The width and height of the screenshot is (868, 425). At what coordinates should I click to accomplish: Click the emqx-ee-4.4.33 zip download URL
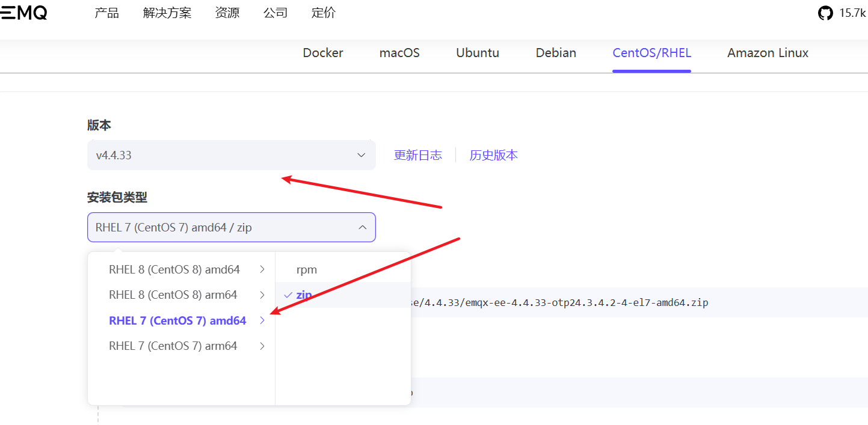tap(559, 302)
